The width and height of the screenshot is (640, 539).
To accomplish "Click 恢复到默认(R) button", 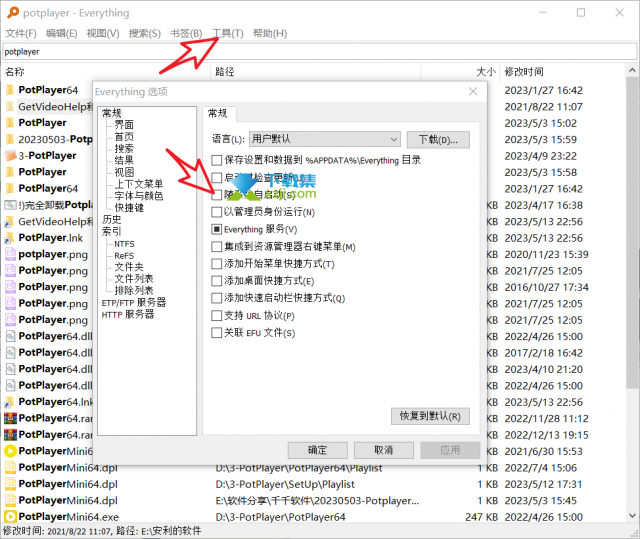I will click(430, 416).
